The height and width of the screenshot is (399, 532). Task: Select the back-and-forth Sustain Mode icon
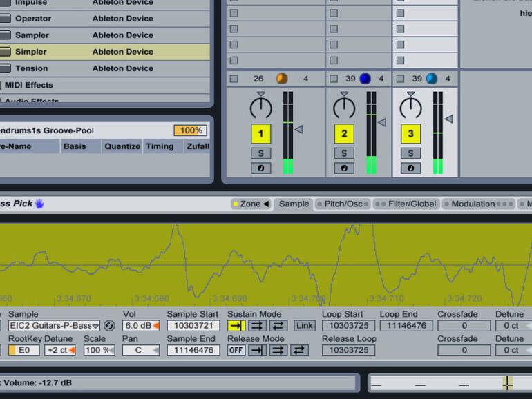[x=278, y=326]
